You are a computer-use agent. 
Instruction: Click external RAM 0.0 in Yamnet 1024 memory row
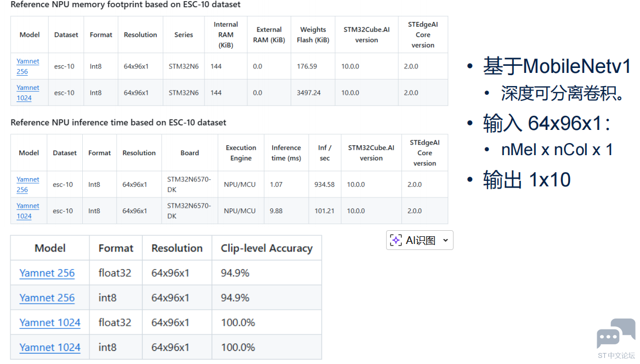pos(258,93)
